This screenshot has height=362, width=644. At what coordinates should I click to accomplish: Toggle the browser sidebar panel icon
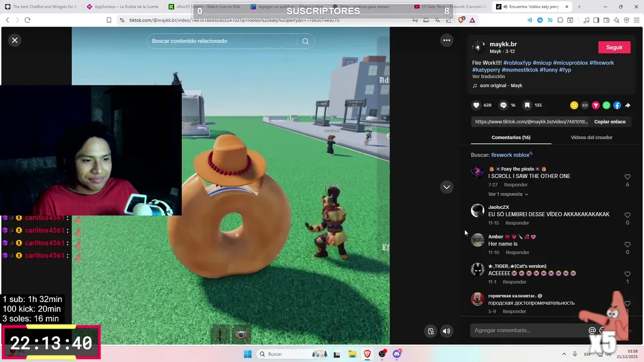point(596,20)
